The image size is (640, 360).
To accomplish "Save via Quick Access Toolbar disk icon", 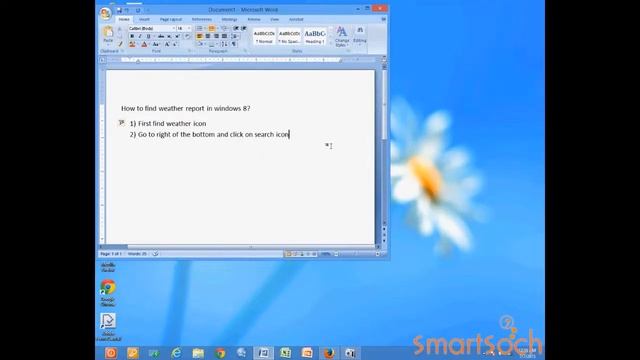I will point(119,10).
